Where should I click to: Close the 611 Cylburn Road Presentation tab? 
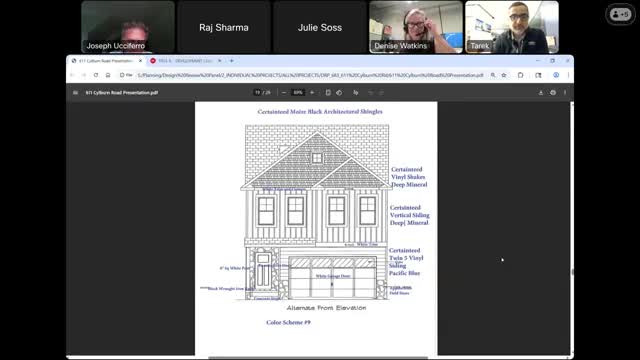pos(140,61)
